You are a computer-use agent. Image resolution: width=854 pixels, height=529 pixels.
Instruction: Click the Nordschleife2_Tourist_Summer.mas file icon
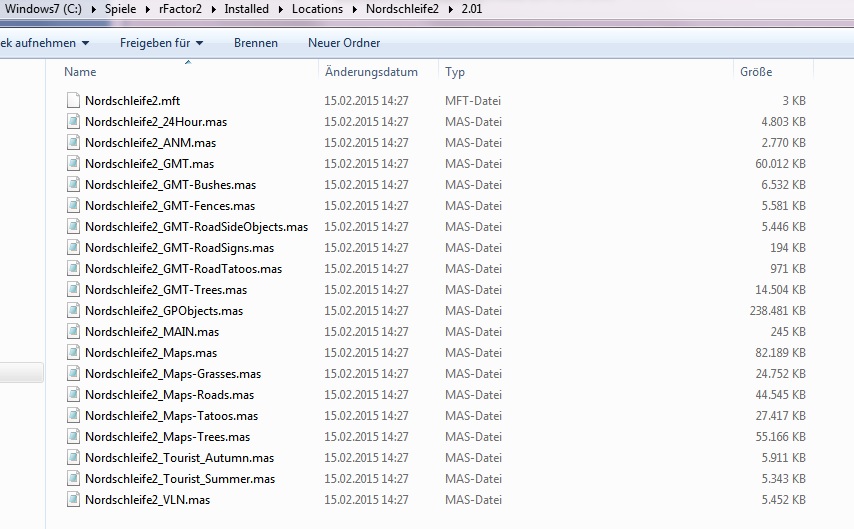point(73,478)
